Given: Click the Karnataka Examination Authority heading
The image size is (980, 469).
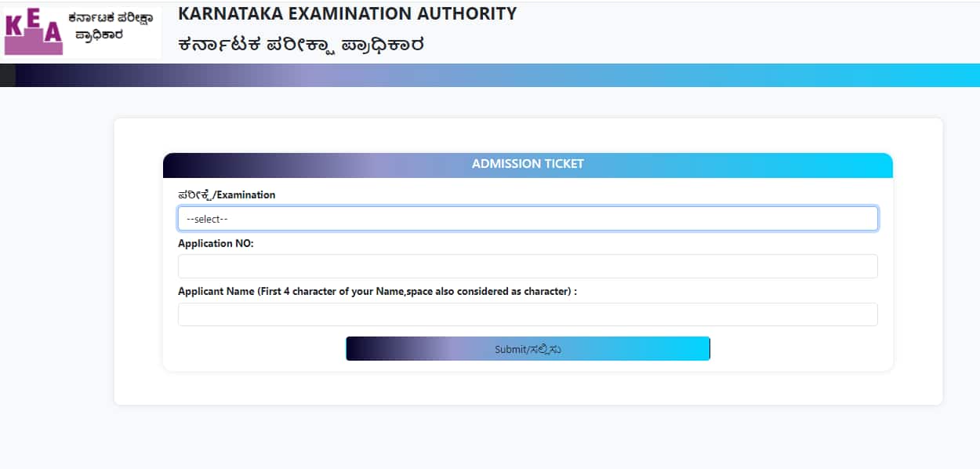Looking at the screenshot, I should [x=347, y=14].
